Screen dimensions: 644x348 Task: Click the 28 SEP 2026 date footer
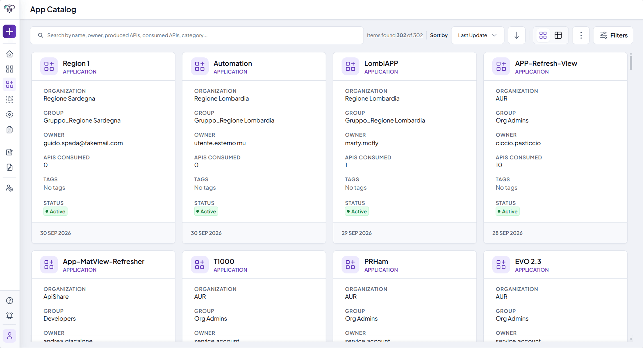[x=508, y=233]
